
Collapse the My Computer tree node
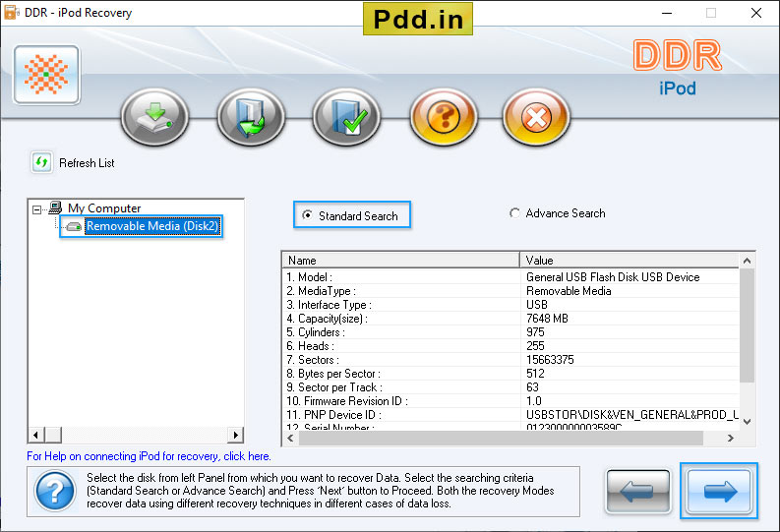[36, 209]
